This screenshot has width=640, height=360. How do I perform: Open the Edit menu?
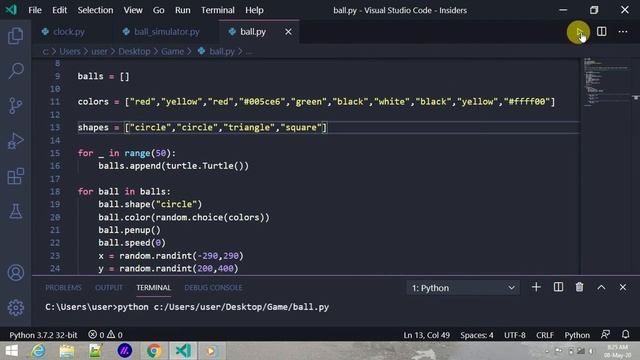pos(60,10)
